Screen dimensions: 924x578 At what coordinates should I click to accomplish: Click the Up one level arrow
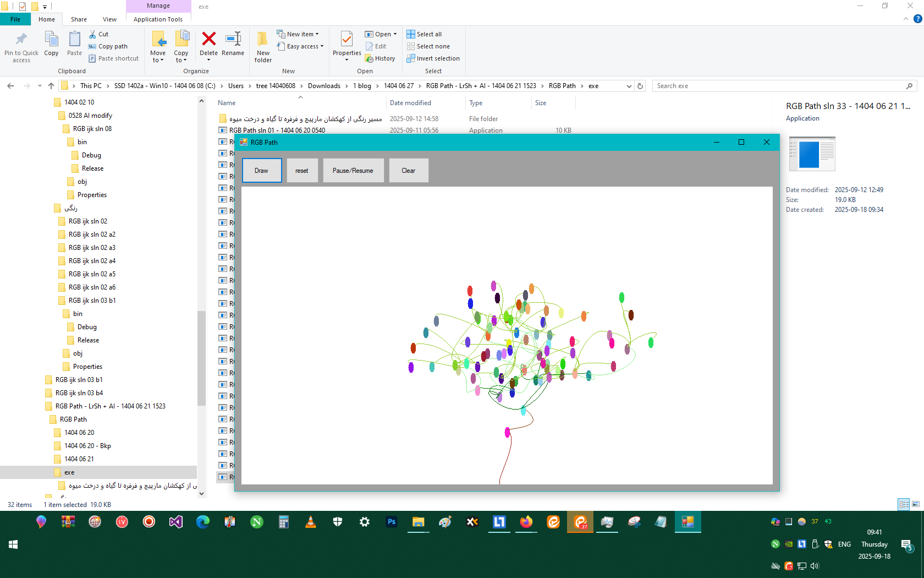pyautogui.click(x=51, y=86)
